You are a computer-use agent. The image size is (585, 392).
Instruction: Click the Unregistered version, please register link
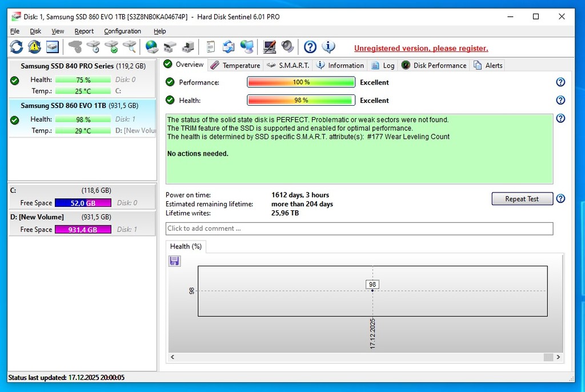pyautogui.click(x=421, y=49)
